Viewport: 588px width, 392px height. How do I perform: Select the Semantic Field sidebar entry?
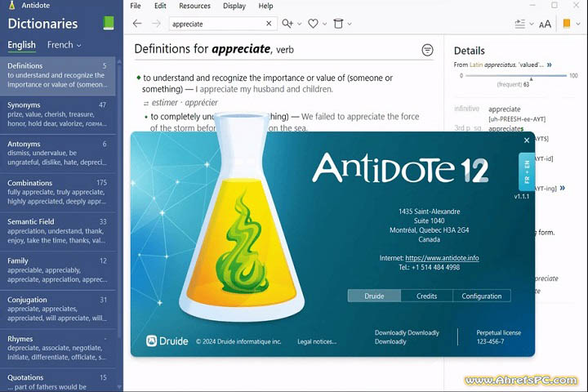pyautogui.click(x=58, y=231)
